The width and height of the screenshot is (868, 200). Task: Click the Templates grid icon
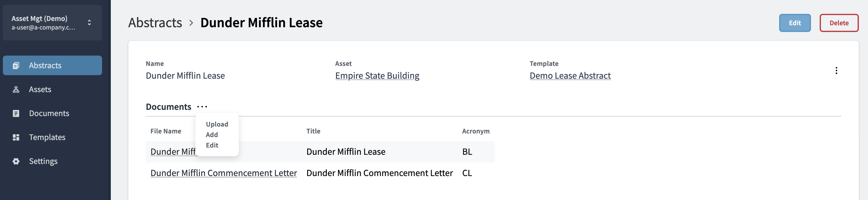coord(16,137)
